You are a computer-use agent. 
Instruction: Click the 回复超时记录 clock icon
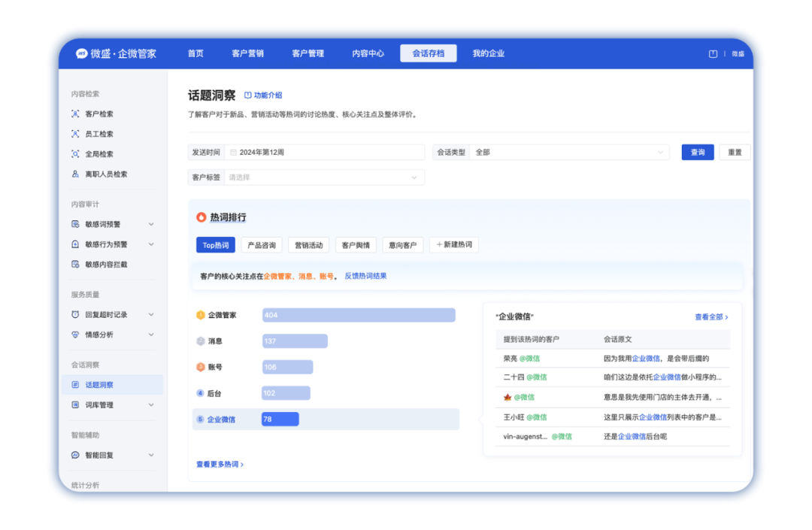(x=76, y=315)
